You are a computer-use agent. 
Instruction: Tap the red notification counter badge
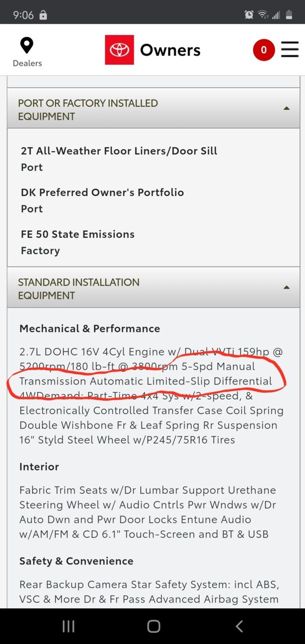[x=264, y=50]
